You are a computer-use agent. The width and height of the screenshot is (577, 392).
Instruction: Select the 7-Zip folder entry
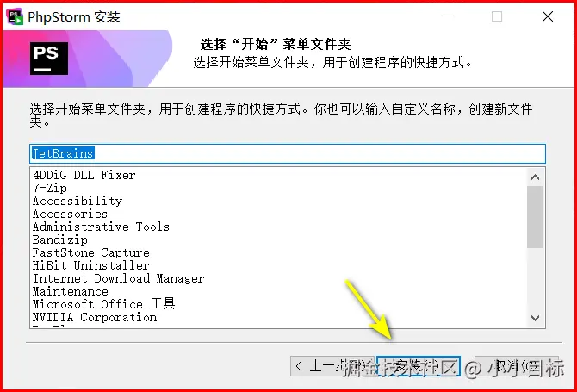tap(50, 188)
